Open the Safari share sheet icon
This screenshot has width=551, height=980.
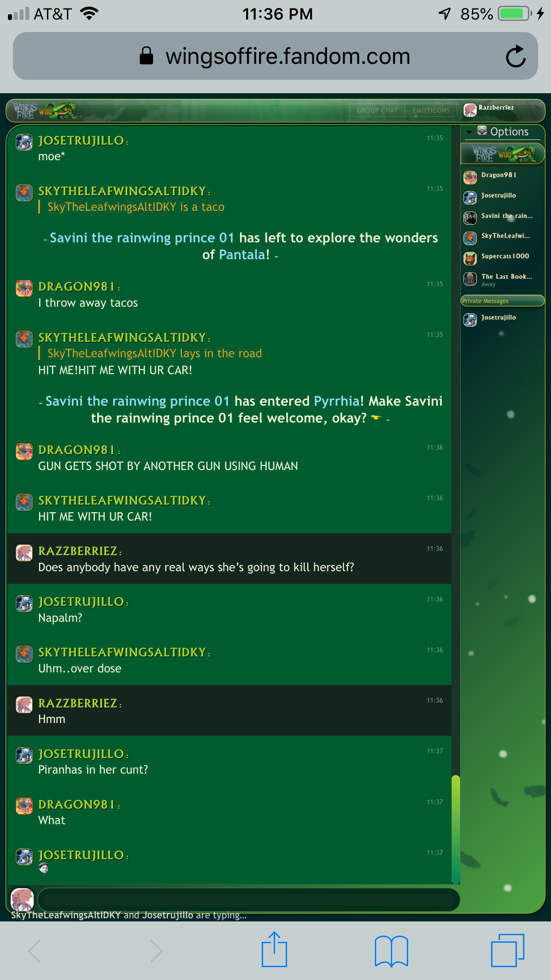point(274,950)
